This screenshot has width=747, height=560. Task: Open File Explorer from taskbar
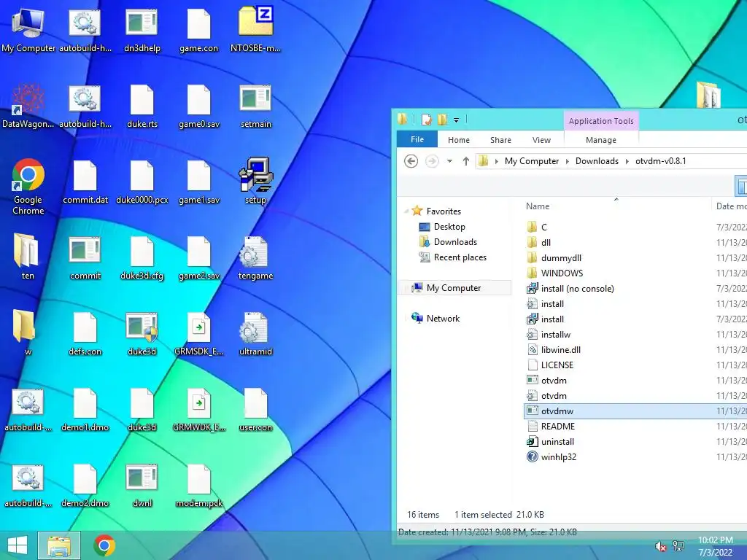(x=59, y=545)
